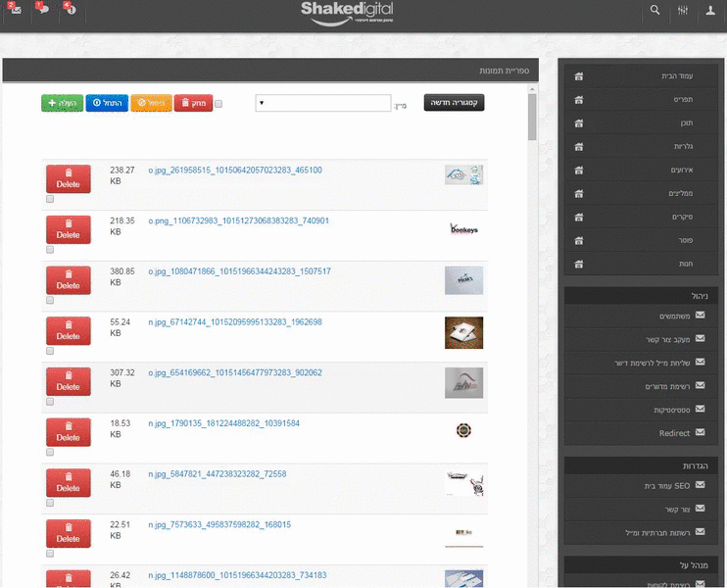This screenshot has height=588, width=727.
Task: Open the settings sliders icon in header
Action: [683, 10]
